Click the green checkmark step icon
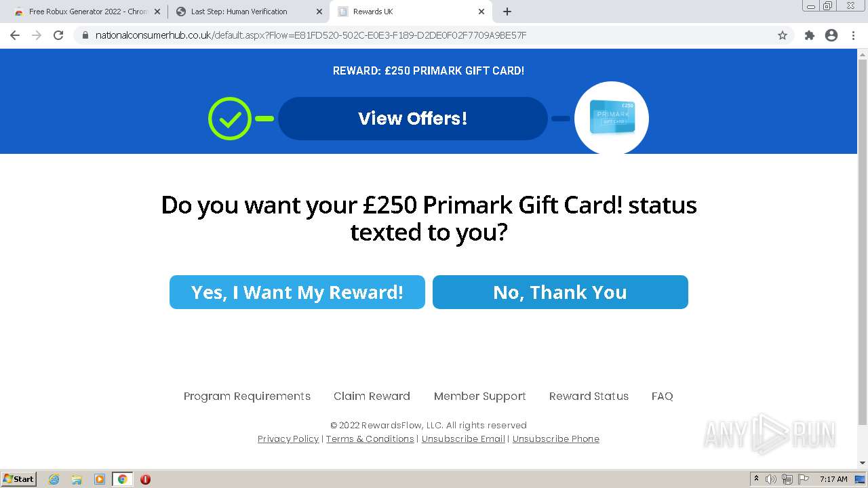Viewport: 868px width, 488px height. pyautogui.click(x=230, y=119)
